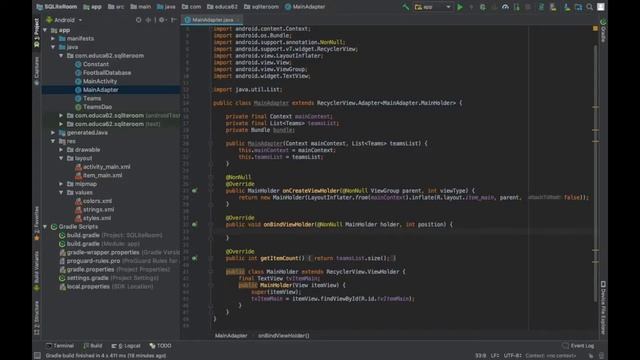640x360 pixels.
Task: Click the UTF-8 encoding selector in status bar
Action: pyautogui.click(x=512, y=356)
